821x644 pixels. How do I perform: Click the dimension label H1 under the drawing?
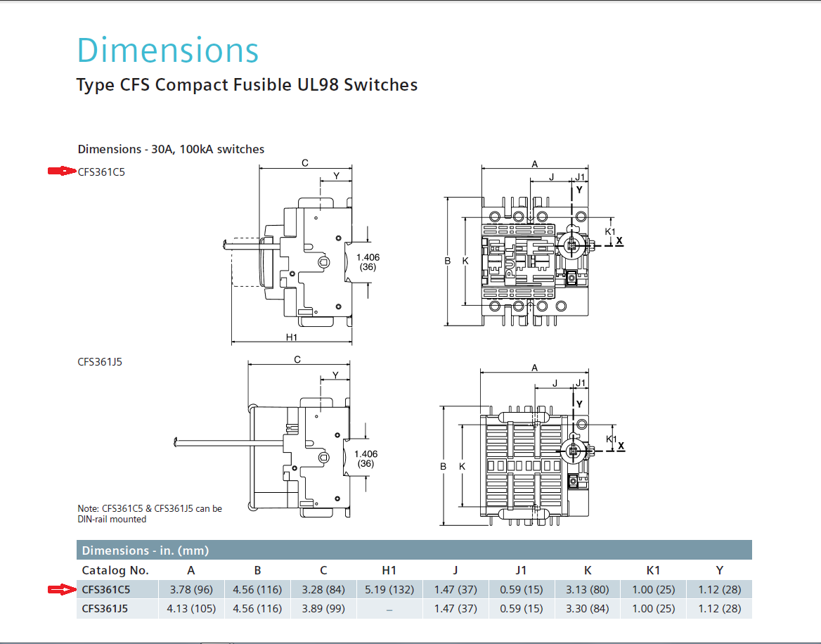coord(291,335)
